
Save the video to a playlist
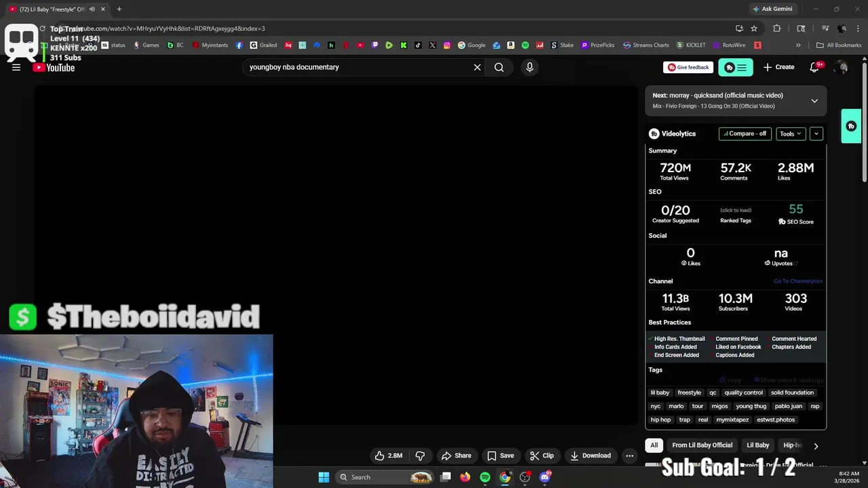pos(500,455)
